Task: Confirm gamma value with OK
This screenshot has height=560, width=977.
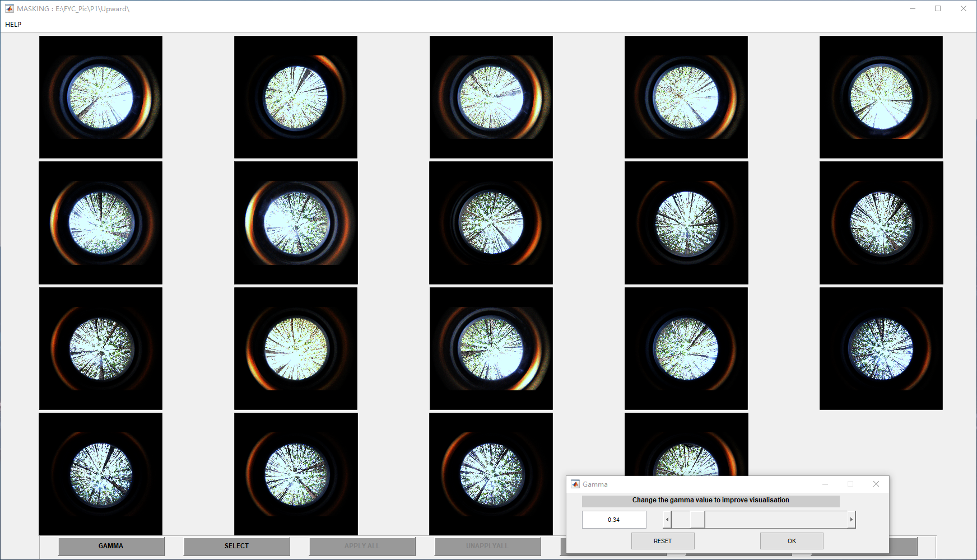Action: (792, 541)
